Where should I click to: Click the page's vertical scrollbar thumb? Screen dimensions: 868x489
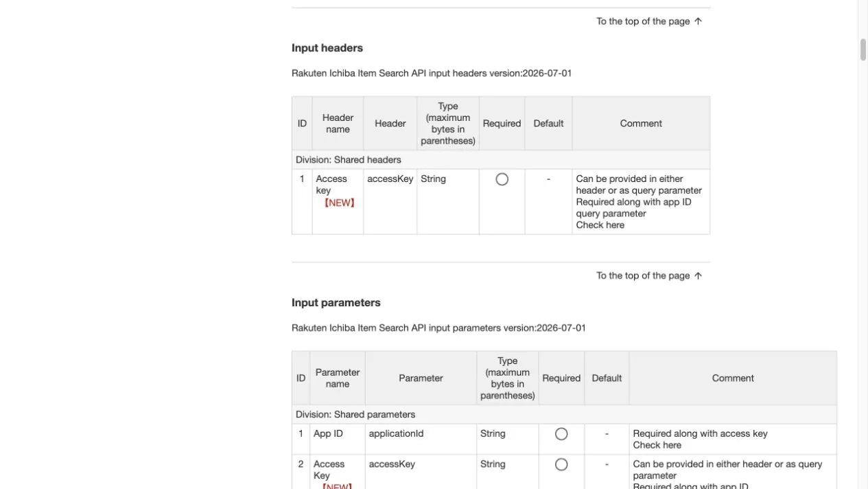pyautogui.click(x=863, y=50)
